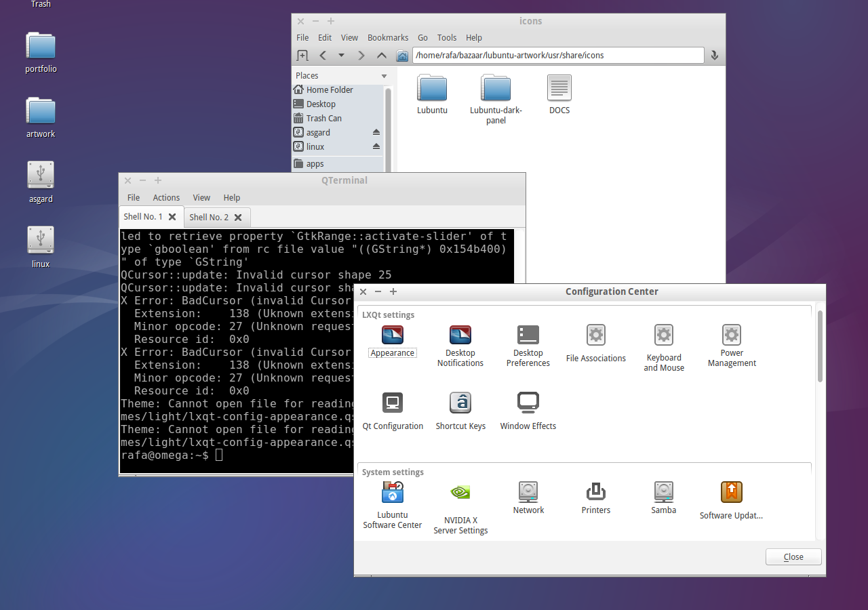
Task: Select the Lubuntu-dark-panel folder
Action: pyautogui.click(x=496, y=100)
